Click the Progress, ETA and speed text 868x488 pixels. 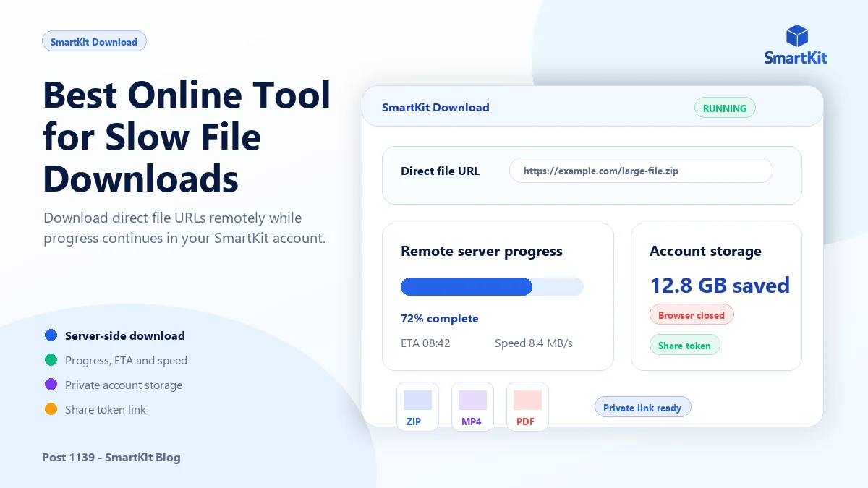[126, 360]
